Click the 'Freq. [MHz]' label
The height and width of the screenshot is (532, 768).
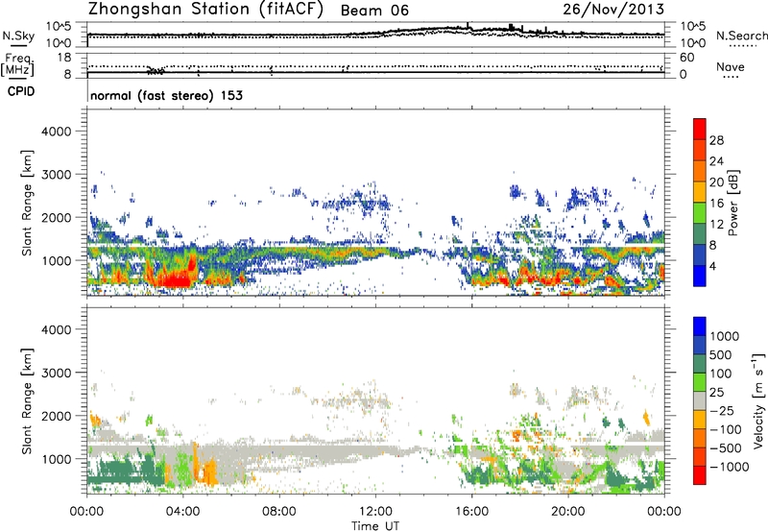(x=17, y=65)
